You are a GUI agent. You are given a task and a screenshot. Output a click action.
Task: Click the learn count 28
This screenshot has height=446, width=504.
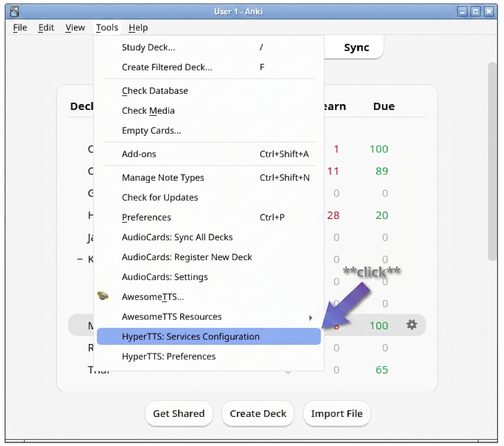pyautogui.click(x=333, y=215)
